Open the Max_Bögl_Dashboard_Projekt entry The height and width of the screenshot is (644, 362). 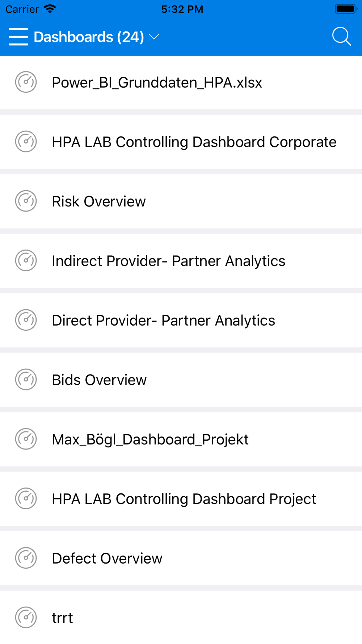[150, 439]
